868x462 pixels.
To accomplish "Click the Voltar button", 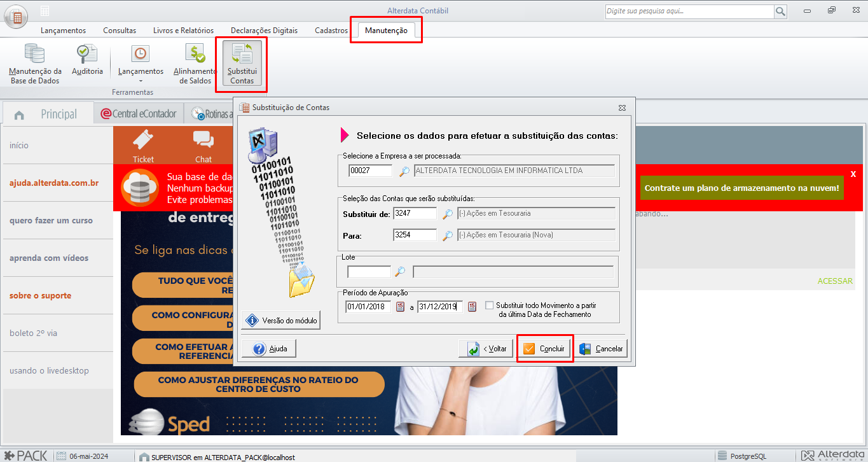I will pos(486,349).
